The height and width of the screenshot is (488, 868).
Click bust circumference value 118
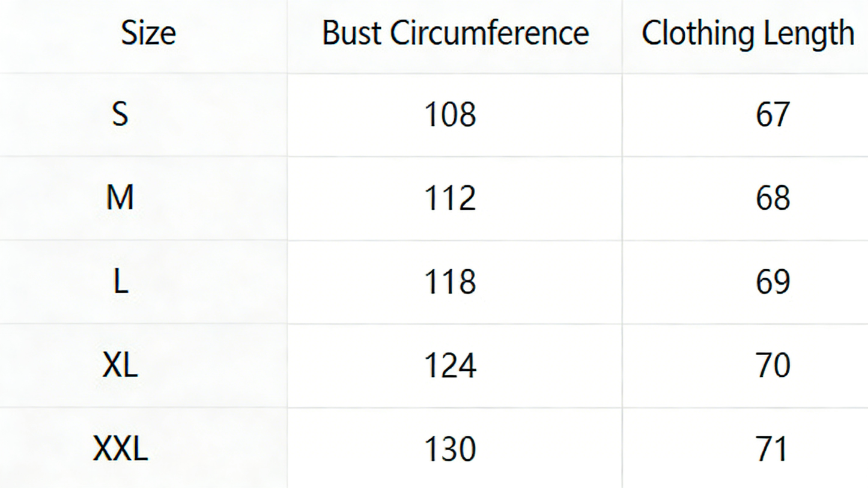coord(450,281)
